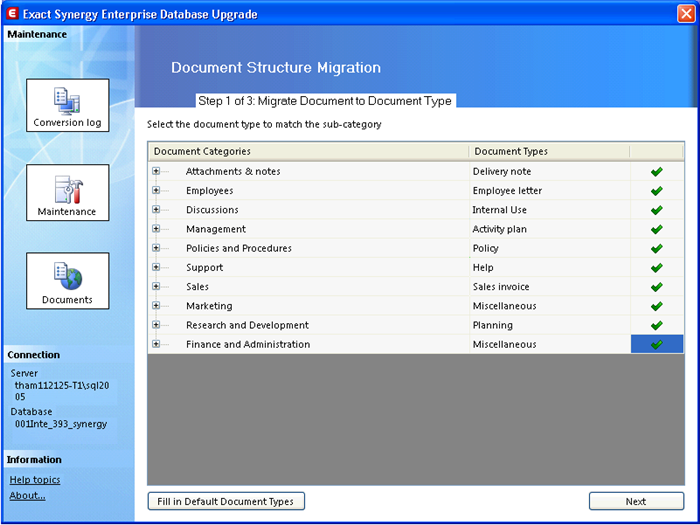Click green checkmark in Attachments & notes row
The height and width of the screenshot is (525, 700).
coord(656,171)
